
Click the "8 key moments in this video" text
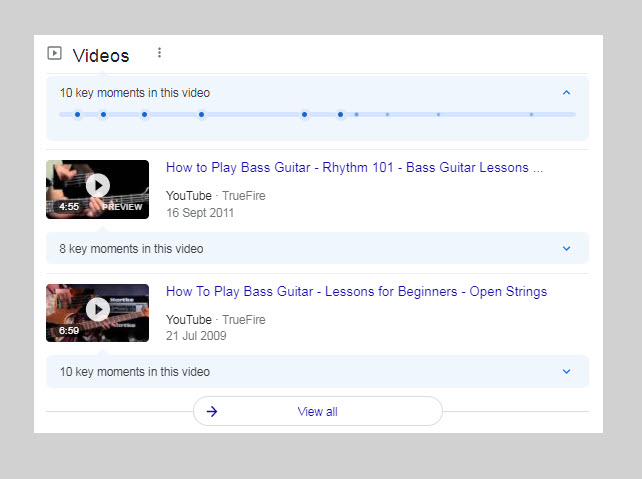click(131, 248)
